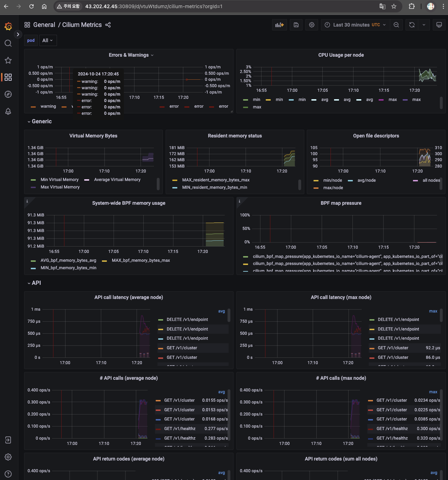
Task: Open the Help question mark icon
Action: click(8, 474)
